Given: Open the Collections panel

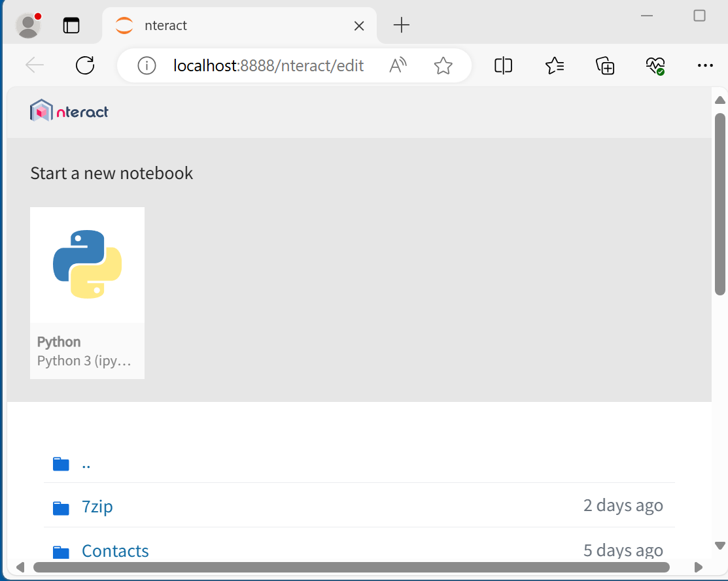Looking at the screenshot, I should 605,66.
